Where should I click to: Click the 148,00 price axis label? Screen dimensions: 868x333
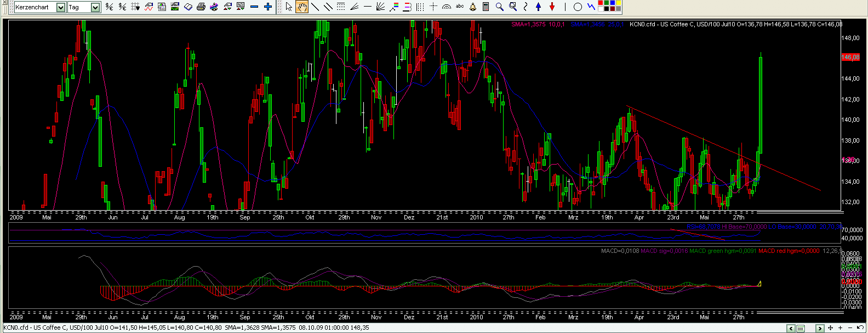click(x=850, y=38)
